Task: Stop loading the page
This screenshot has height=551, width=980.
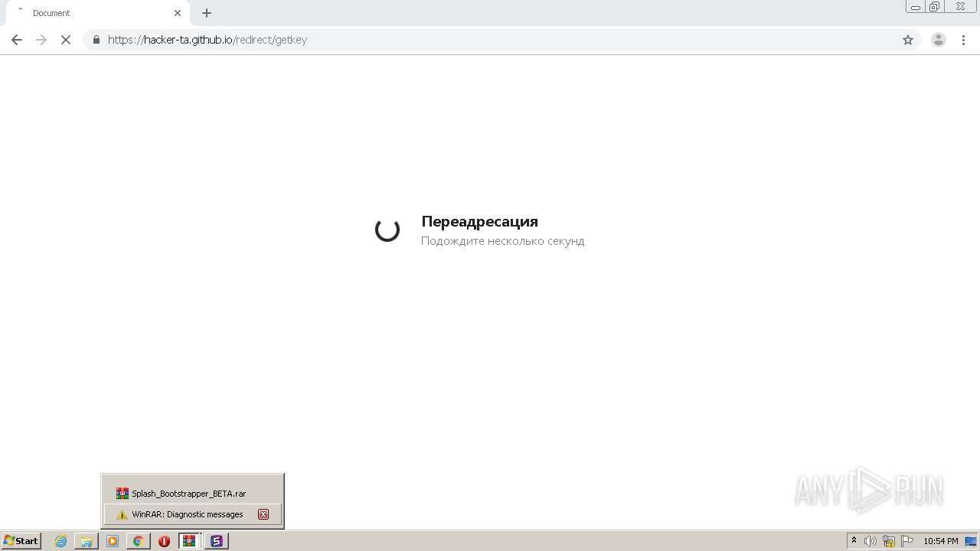Action: tap(66, 40)
